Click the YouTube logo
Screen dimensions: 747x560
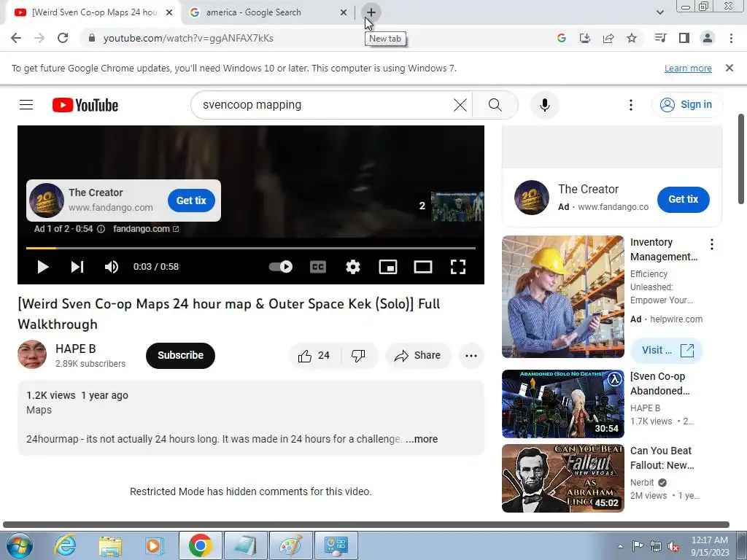(85, 105)
